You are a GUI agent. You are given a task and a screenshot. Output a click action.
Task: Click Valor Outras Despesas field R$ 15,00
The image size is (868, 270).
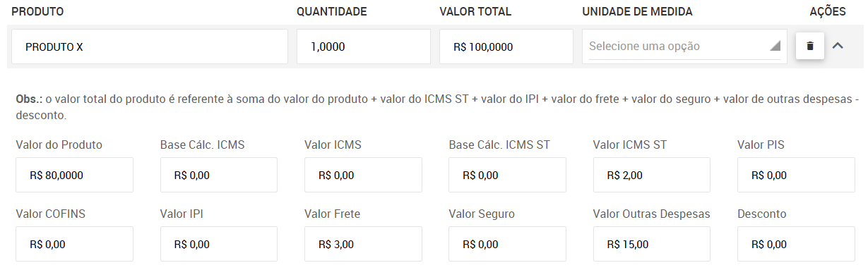pos(651,244)
